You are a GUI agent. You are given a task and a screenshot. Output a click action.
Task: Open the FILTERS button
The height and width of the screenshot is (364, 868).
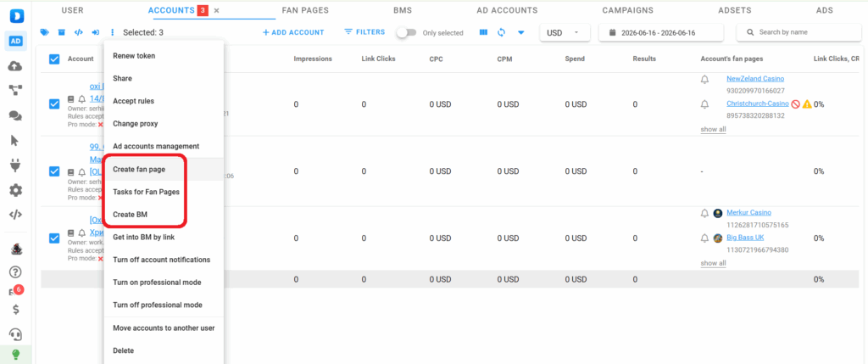coord(364,32)
